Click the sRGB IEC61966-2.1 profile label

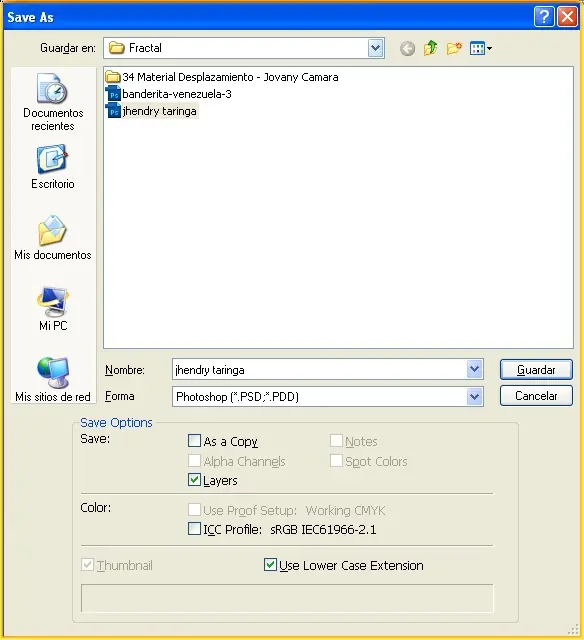[323, 529]
